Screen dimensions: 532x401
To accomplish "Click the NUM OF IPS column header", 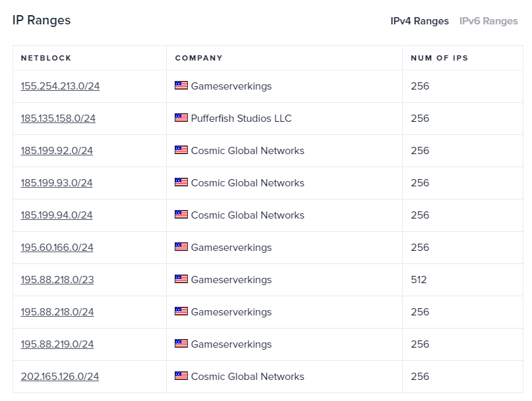I will coord(439,58).
